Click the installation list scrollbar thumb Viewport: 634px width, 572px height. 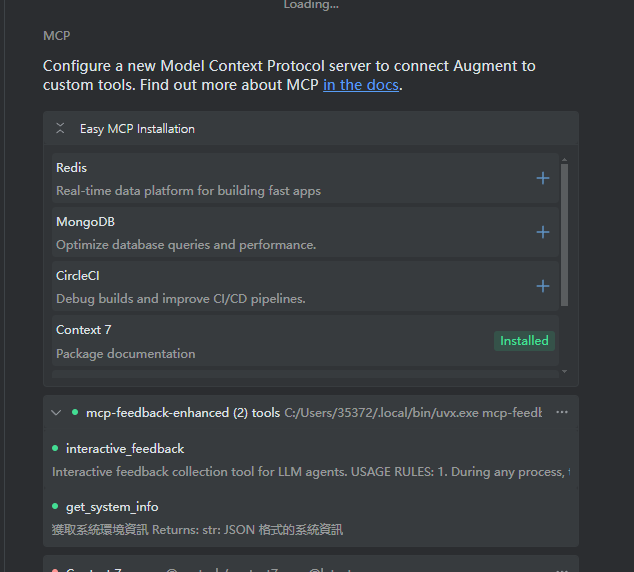pyautogui.click(x=564, y=235)
